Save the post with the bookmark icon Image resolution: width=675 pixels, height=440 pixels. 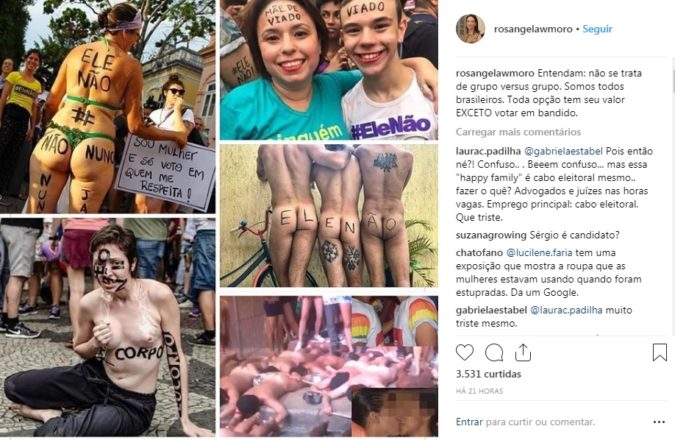point(660,352)
